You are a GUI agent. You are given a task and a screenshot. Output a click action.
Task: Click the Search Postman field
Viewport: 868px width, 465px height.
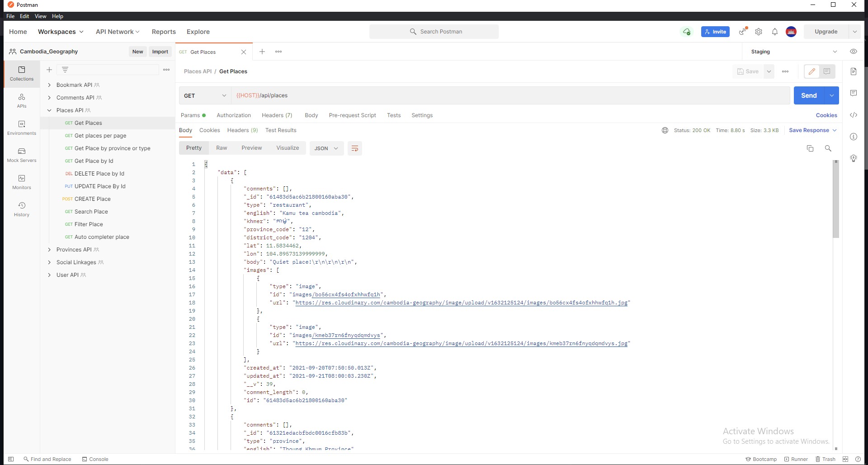pyautogui.click(x=434, y=32)
